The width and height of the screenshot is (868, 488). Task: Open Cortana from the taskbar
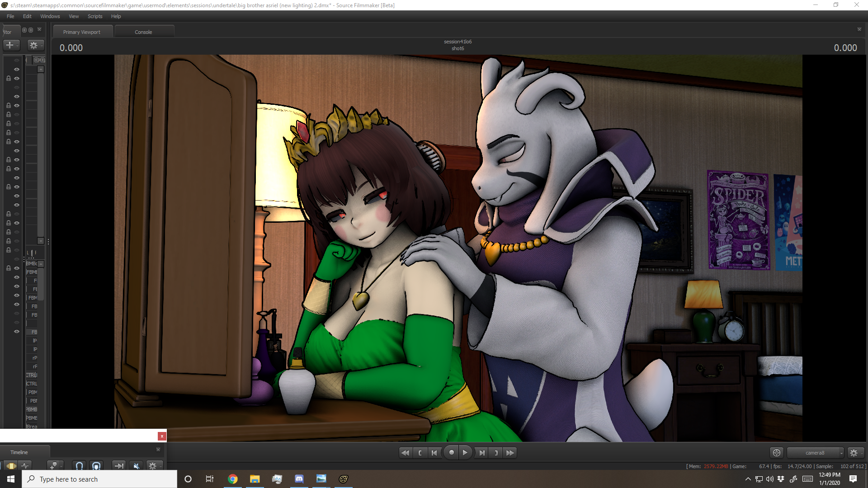point(188,479)
